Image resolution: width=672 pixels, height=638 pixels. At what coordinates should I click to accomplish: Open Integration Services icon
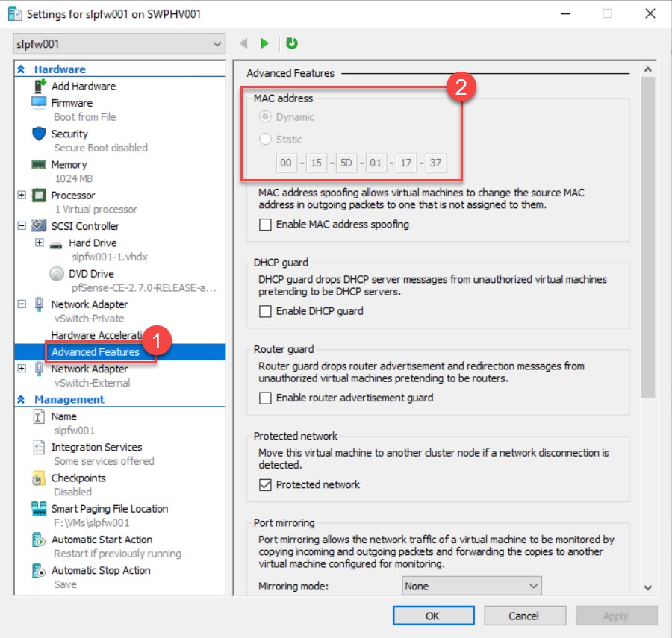tap(39, 447)
